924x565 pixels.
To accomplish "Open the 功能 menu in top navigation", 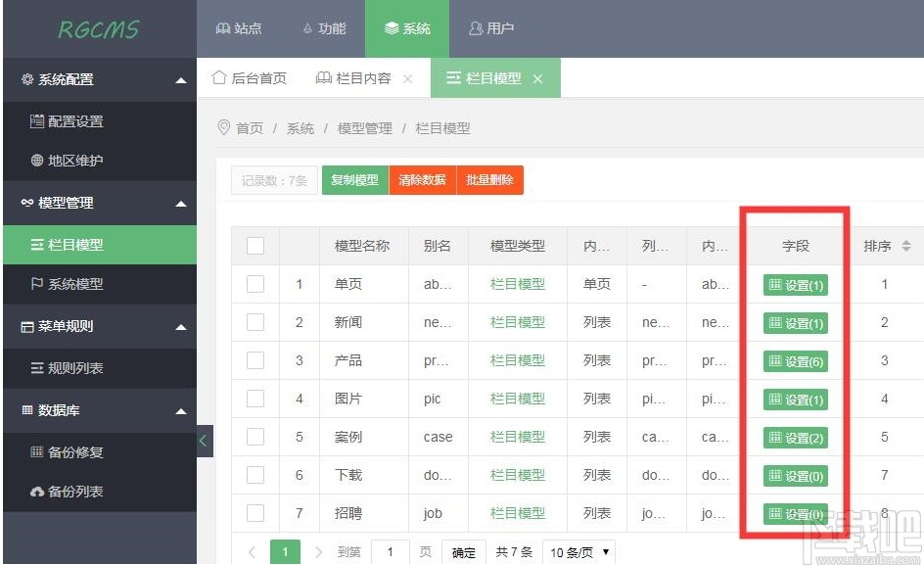I will 324,28.
